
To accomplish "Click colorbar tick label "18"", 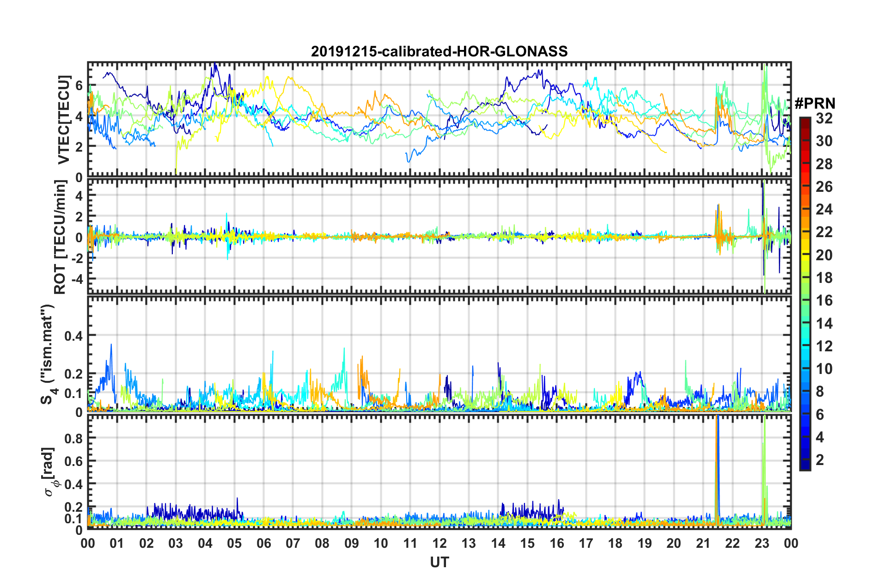I will [824, 278].
